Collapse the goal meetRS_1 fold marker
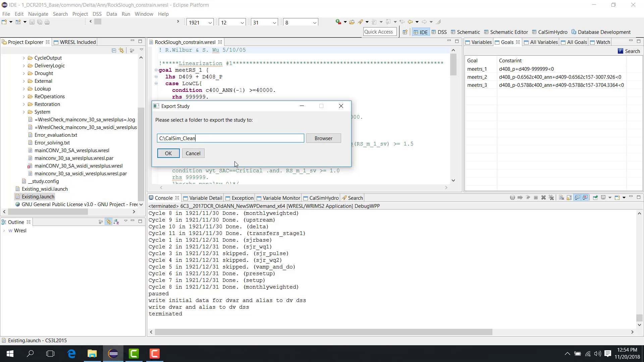The image size is (644, 362). coord(156,70)
